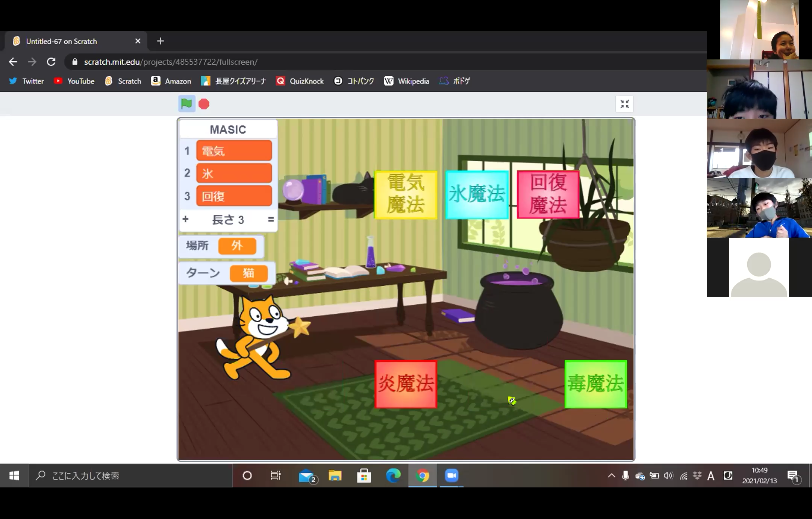The image size is (812, 519).
Task: Open Microsoft Store in taskbar
Action: click(x=364, y=476)
